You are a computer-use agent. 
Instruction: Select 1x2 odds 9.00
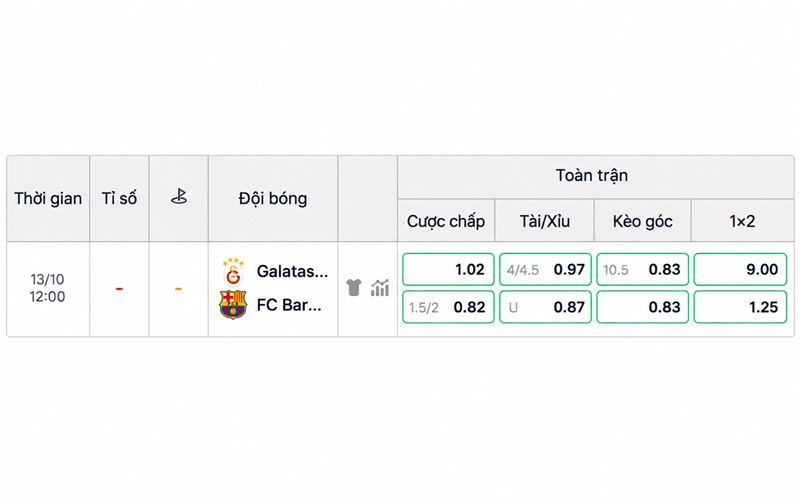click(740, 269)
